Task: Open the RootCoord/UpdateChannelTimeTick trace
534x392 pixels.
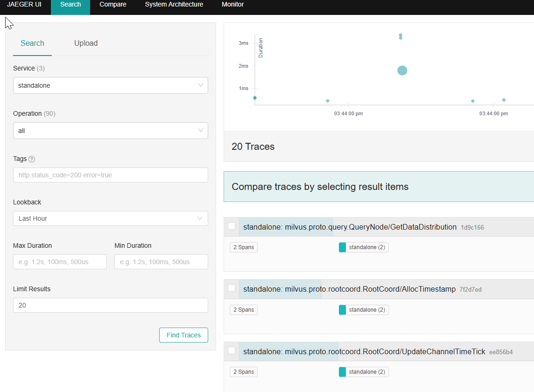Action: [364, 351]
